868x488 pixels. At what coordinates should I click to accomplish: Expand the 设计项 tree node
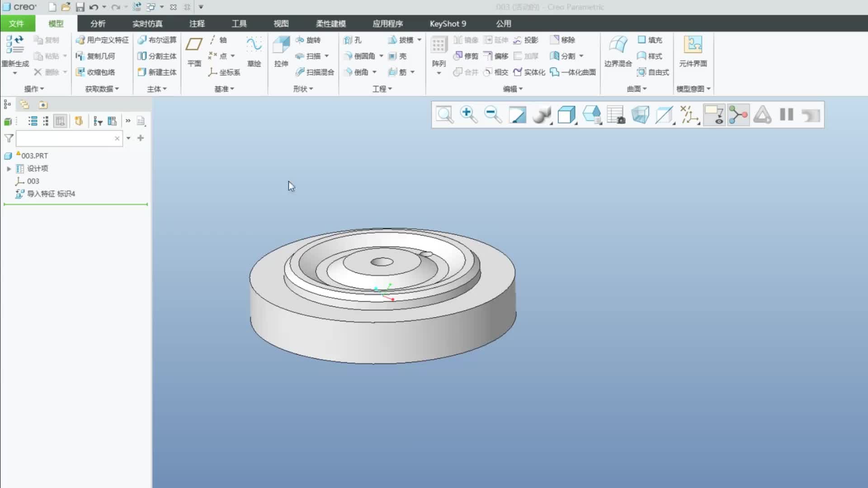(9, 169)
